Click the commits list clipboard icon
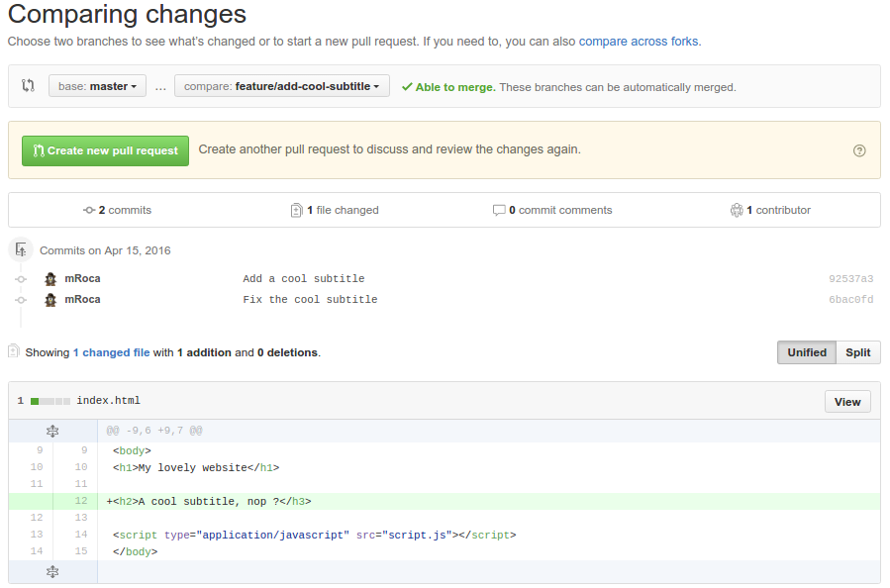The height and width of the screenshot is (588, 890). (20, 247)
